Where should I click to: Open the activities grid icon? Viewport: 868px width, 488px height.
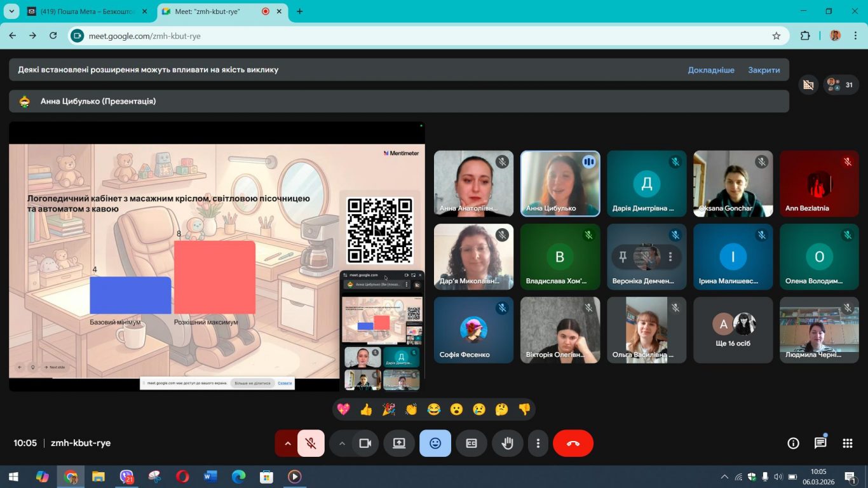(847, 444)
